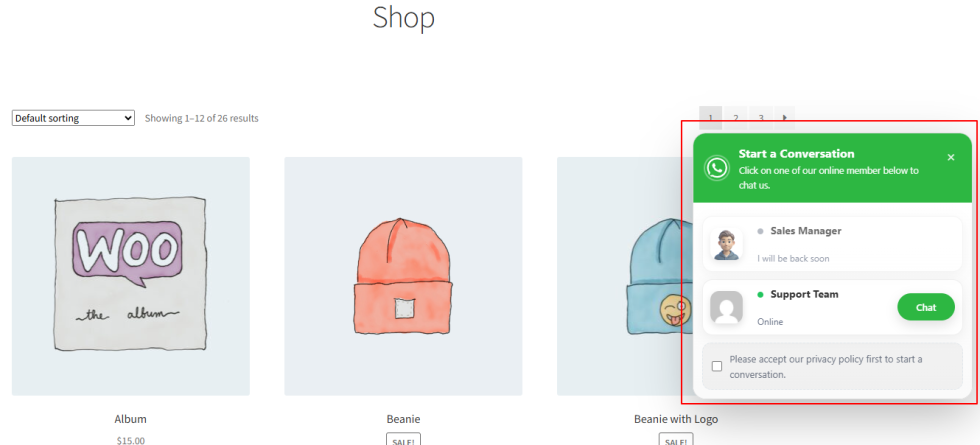Click the gray status dot beside Sales Manager
Screen dimensions: 980x445
coord(760,231)
